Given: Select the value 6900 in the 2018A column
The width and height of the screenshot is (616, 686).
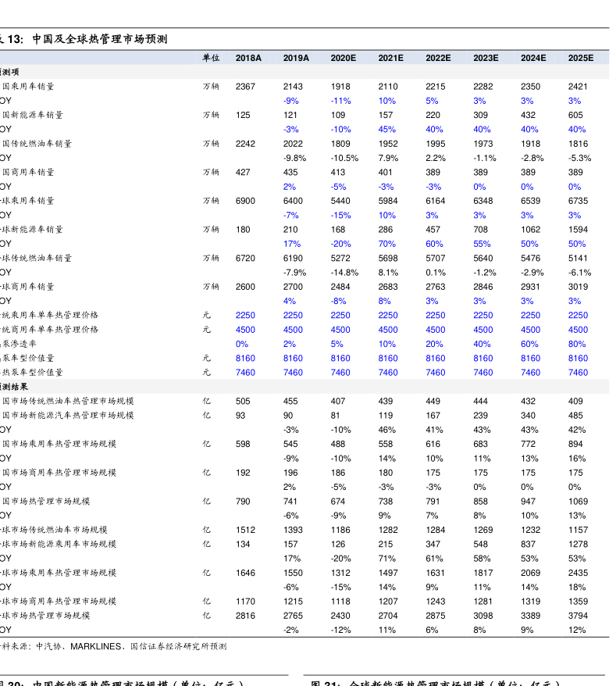Looking at the screenshot, I should point(245,201).
